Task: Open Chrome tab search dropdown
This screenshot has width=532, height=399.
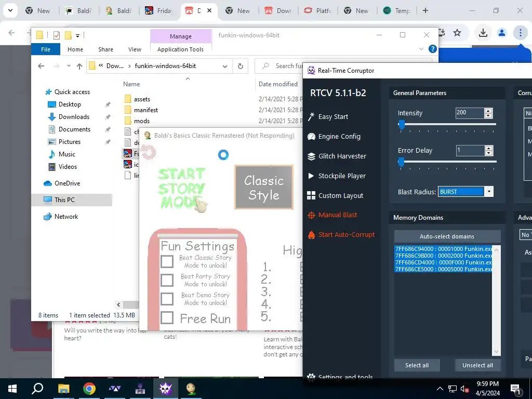Action: 10,10
